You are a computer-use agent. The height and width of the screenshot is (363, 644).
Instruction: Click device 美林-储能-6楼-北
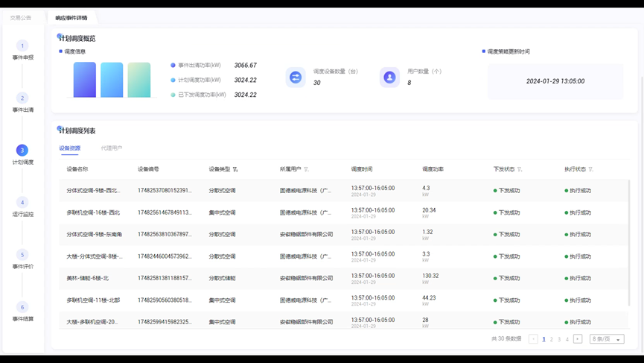[x=88, y=278]
